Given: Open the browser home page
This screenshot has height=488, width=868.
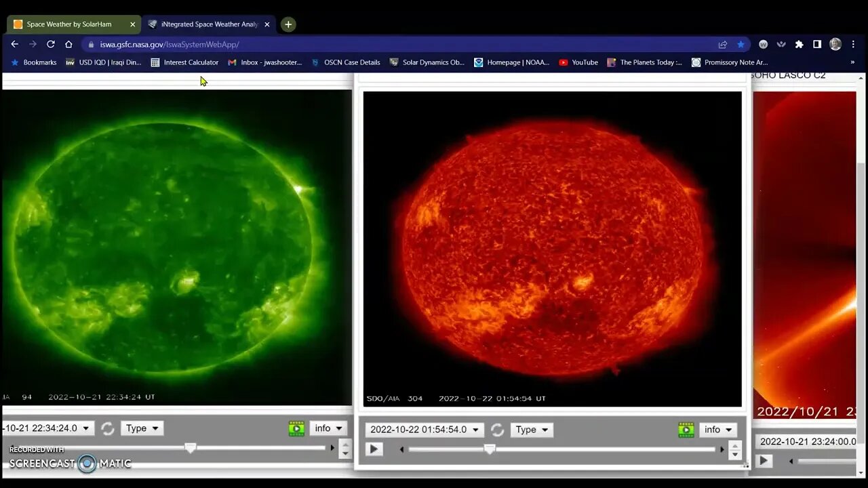Looking at the screenshot, I should click(x=68, y=44).
